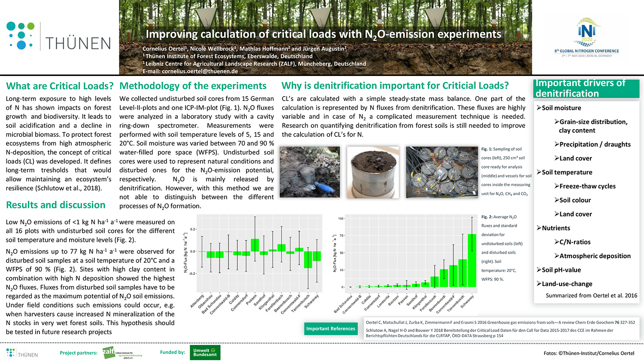Select the Land cover bullet under Soil moisture
Viewport: 644px width, 362px height.
[x=573, y=158]
